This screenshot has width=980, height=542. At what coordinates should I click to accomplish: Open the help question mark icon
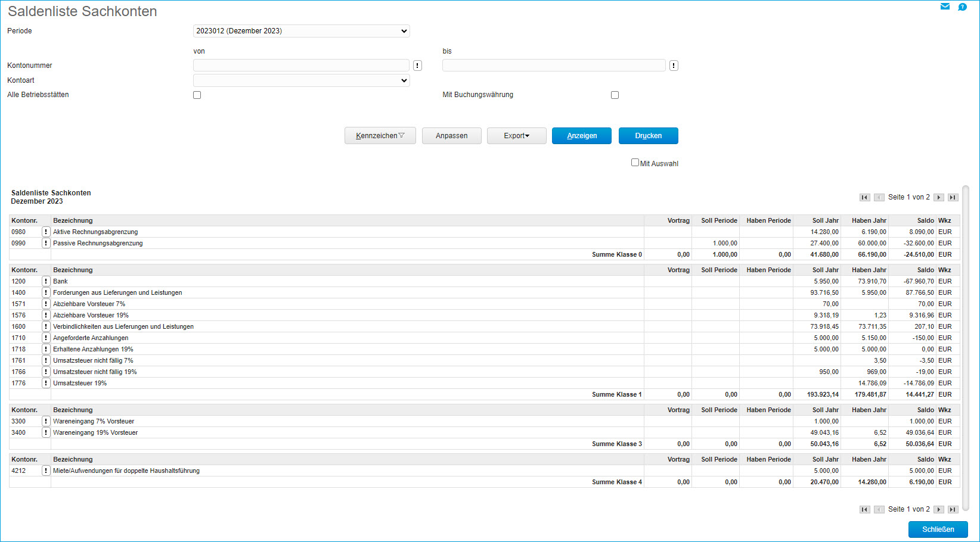click(x=962, y=7)
